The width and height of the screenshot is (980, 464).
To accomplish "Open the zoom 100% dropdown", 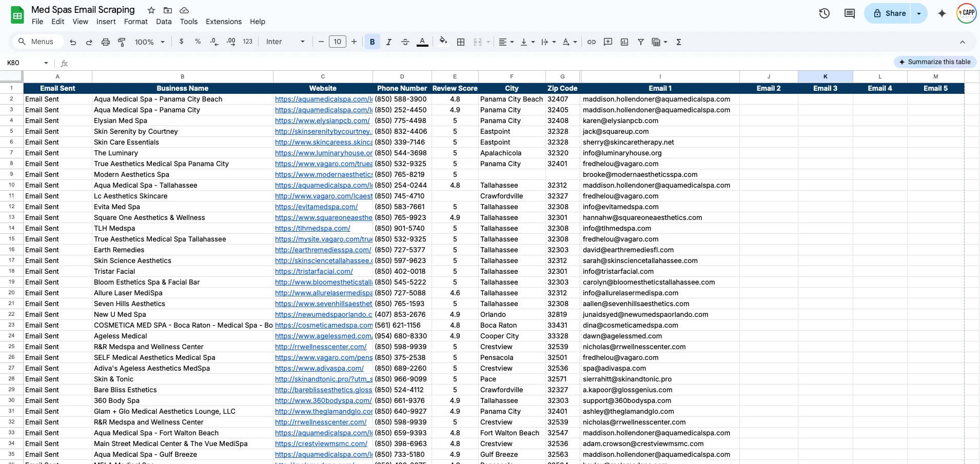I will pyautogui.click(x=150, y=42).
